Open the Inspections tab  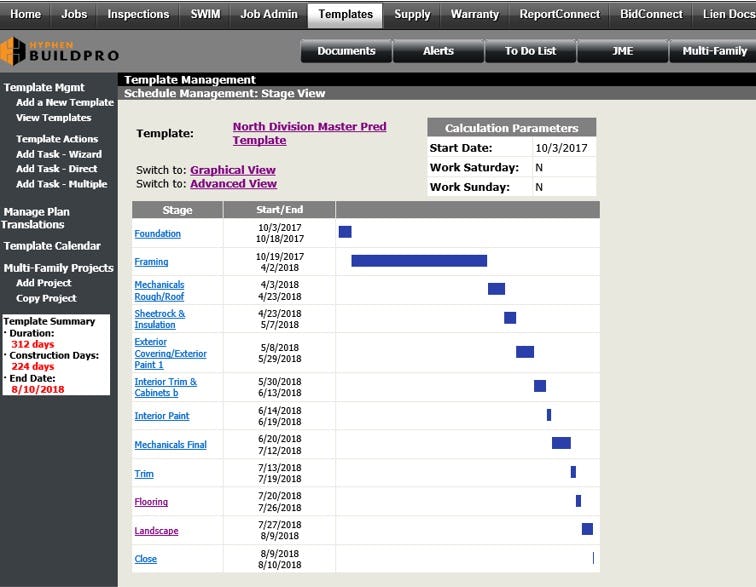click(x=138, y=14)
